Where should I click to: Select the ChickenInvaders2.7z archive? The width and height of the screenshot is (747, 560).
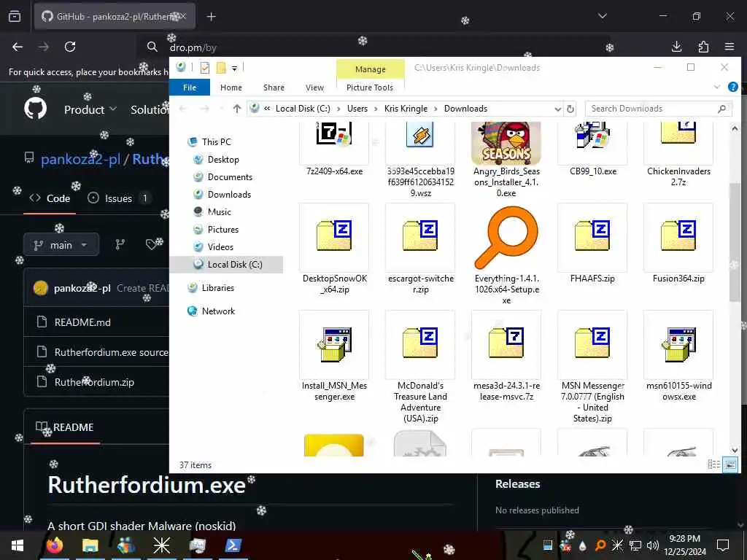click(678, 153)
